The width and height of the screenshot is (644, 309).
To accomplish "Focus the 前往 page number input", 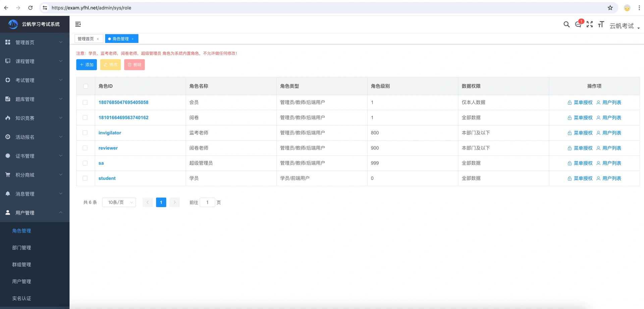I will (207, 202).
